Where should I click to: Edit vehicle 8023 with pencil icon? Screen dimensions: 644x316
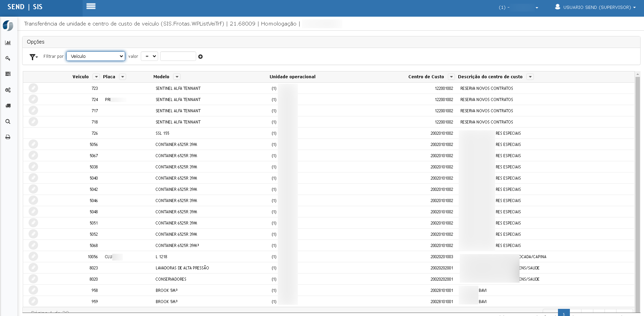(x=33, y=268)
